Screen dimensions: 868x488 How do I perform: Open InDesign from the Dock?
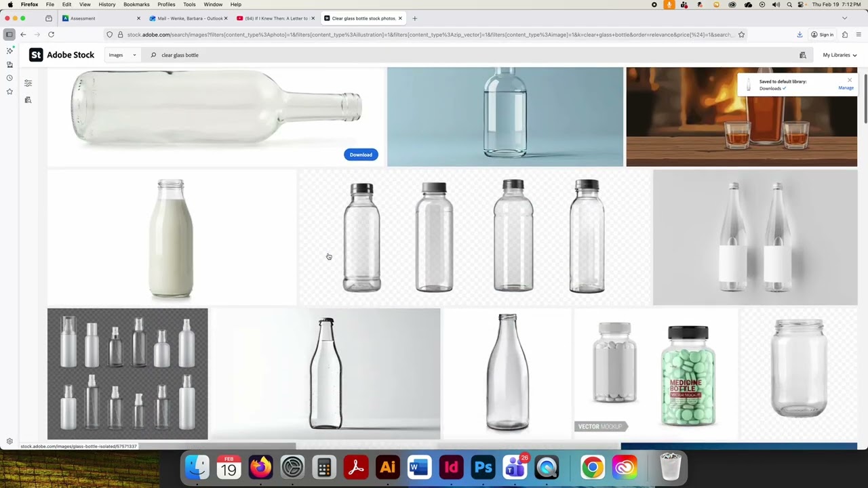tap(451, 467)
